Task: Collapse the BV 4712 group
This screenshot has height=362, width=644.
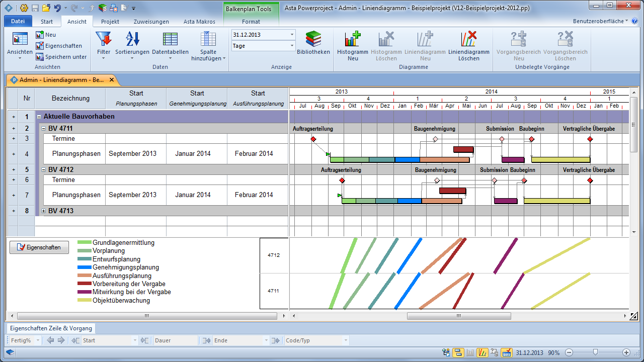Action: coord(44,170)
